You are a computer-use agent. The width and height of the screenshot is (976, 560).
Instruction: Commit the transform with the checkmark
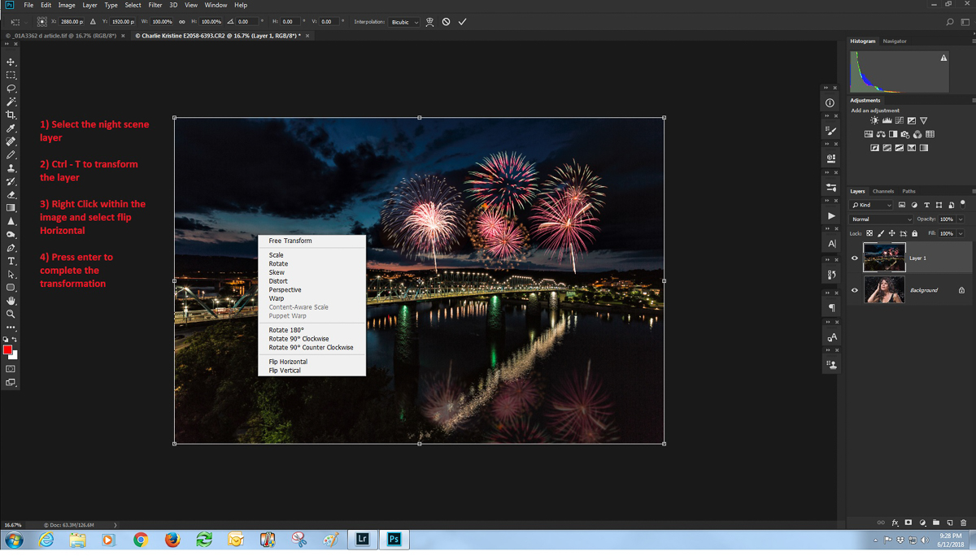(462, 22)
